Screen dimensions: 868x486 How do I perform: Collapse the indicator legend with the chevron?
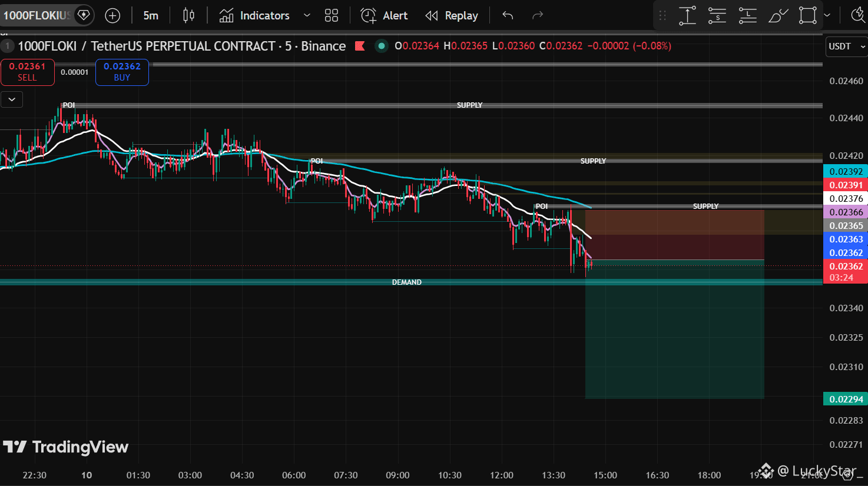click(12, 99)
